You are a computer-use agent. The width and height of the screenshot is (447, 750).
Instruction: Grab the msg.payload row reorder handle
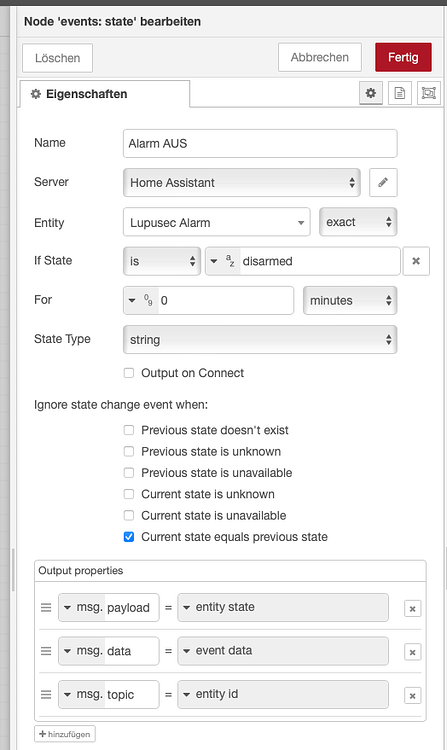coord(46,607)
